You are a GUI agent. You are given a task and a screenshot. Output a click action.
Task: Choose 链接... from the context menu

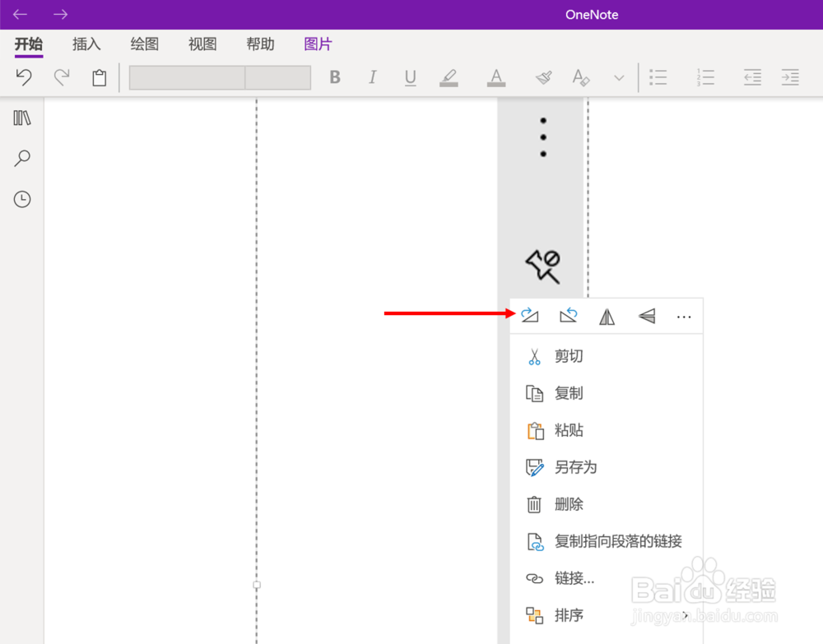tap(607, 578)
